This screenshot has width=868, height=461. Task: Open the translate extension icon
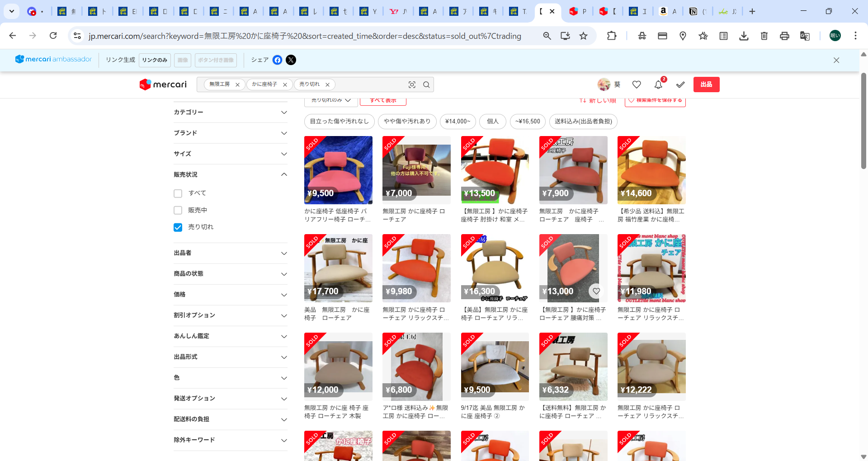click(x=805, y=36)
